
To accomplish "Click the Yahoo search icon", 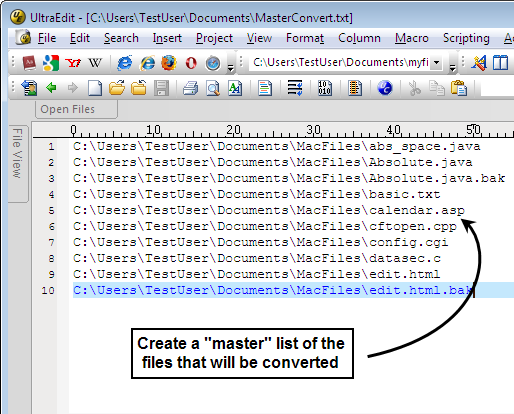I will click(73, 63).
